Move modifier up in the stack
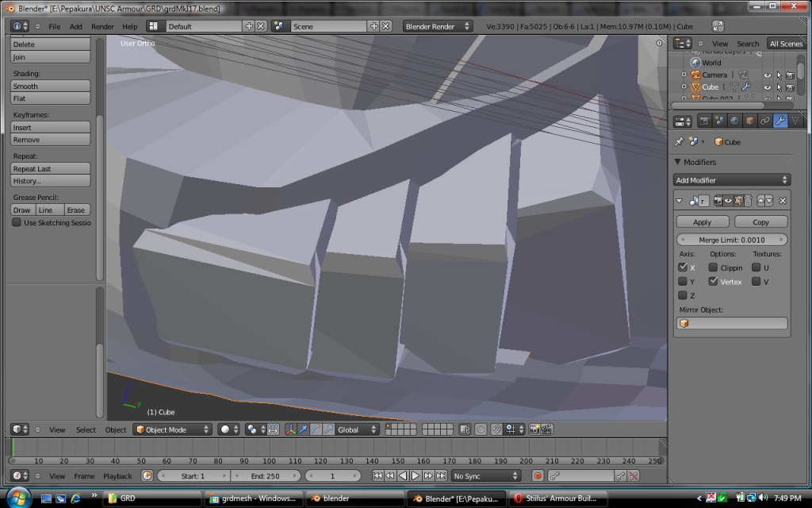812x508 pixels. 760,201
